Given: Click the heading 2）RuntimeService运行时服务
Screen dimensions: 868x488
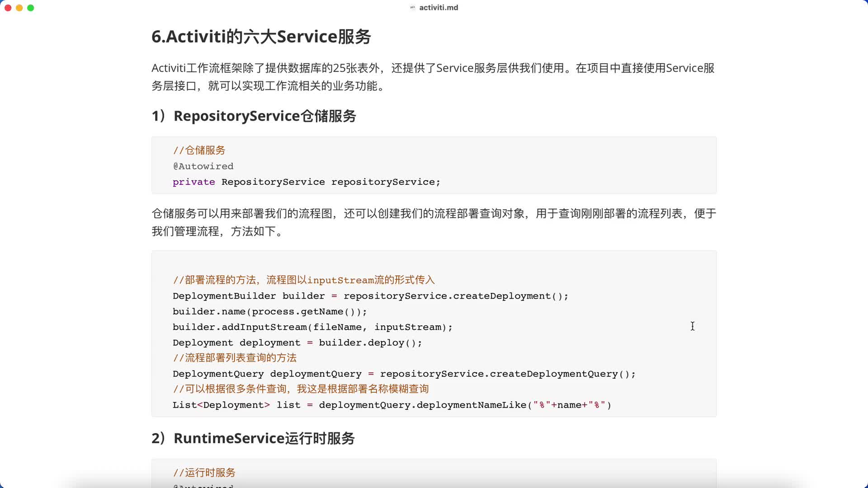Looking at the screenshot, I should tap(253, 438).
